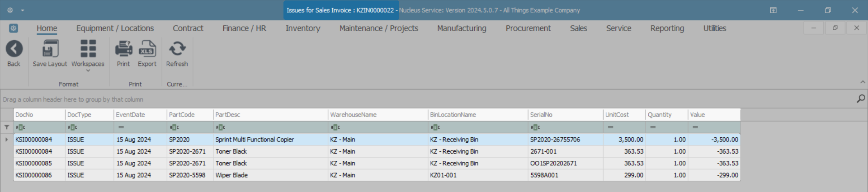Click the Print icon in ribbon
868x192 pixels.
click(123, 49)
